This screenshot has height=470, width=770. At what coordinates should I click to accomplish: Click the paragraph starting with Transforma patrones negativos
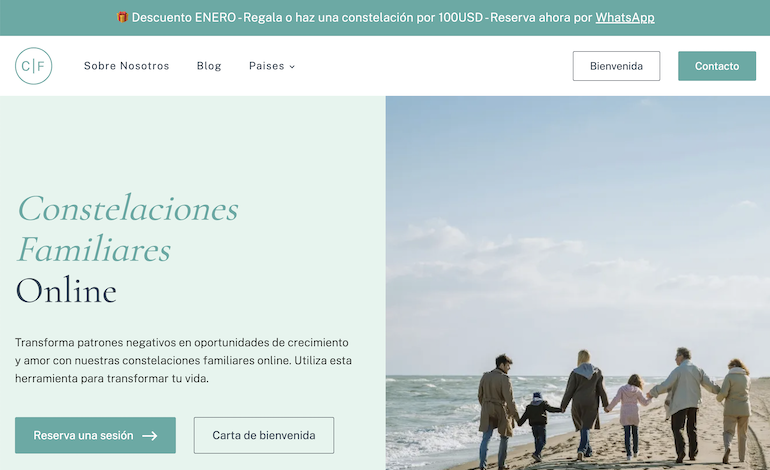click(183, 360)
